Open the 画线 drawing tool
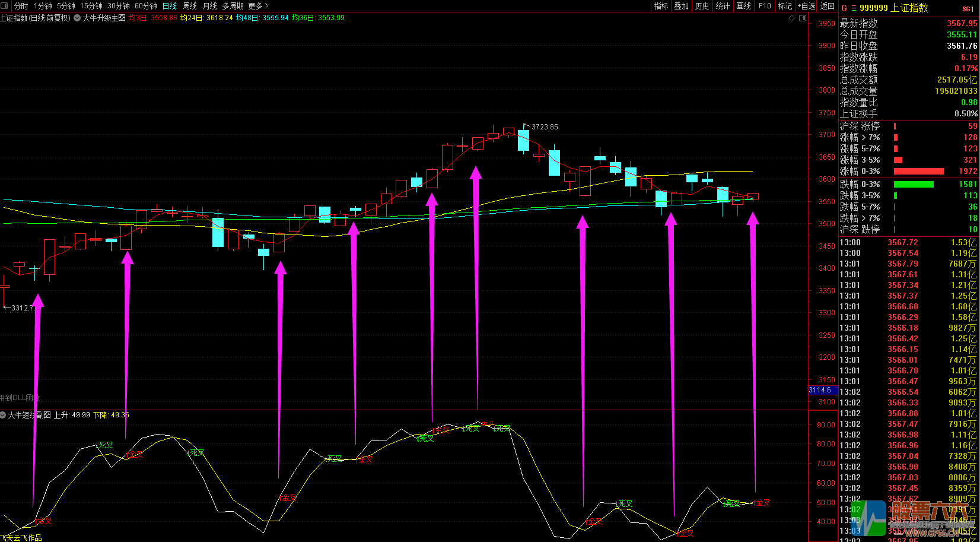Screen dimensions: 980x542 pyautogui.click(x=743, y=6)
